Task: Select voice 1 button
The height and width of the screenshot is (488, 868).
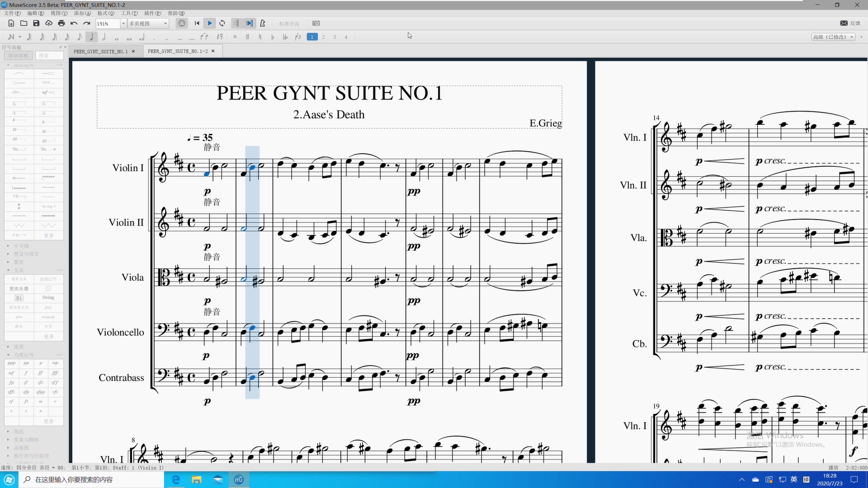Action: pos(312,37)
